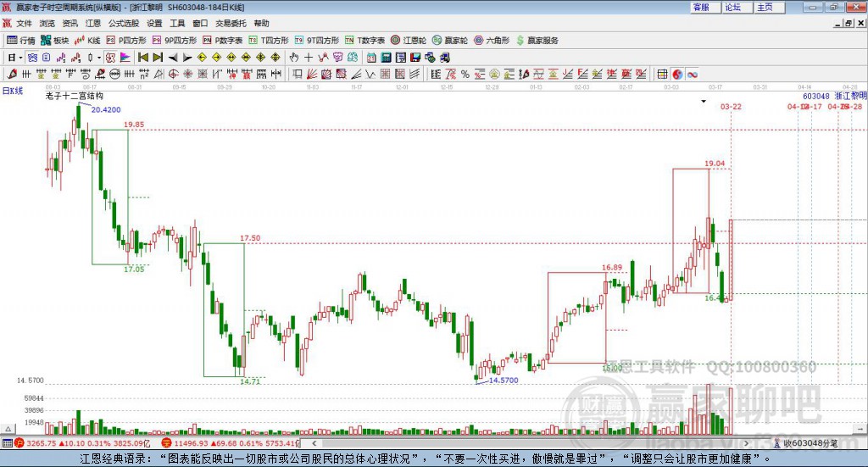
Task: Click the percent % tool icon
Action: point(465,74)
